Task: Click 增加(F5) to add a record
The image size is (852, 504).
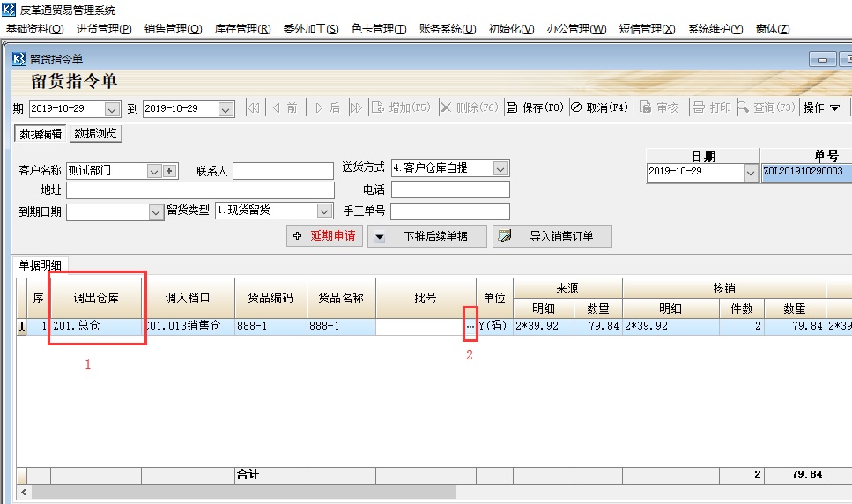Action: (x=402, y=107)
